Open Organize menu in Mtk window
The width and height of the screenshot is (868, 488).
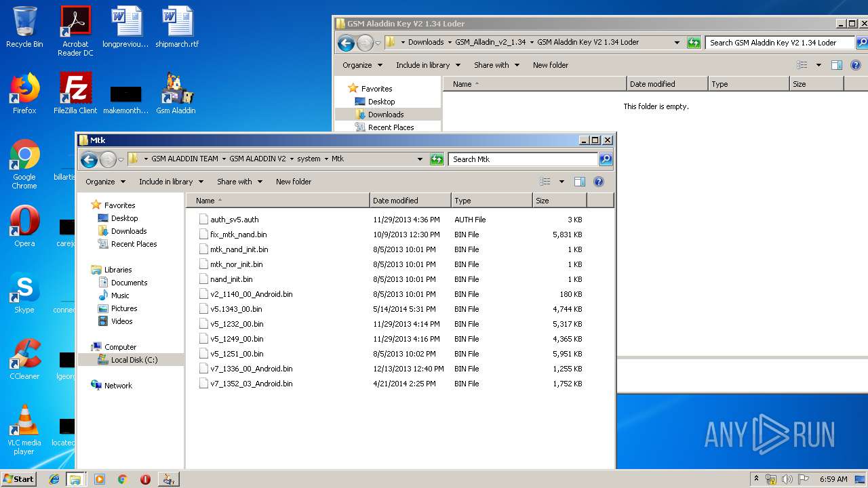tap(105, 182)
